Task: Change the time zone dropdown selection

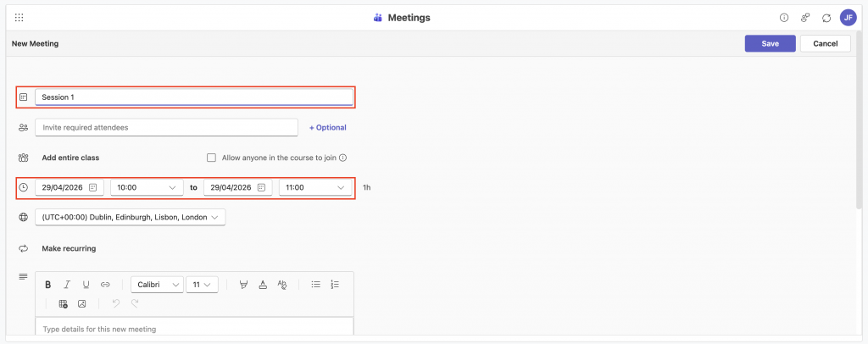Action: tap(130, 218)
